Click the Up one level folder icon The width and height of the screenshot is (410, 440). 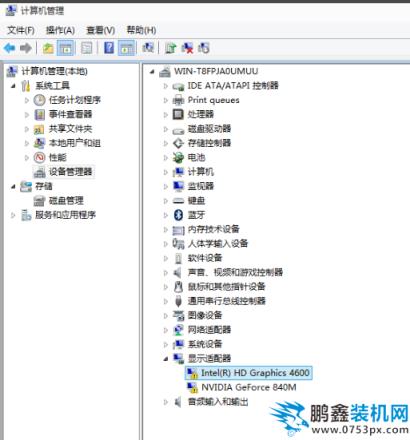[x=48, y=48]
